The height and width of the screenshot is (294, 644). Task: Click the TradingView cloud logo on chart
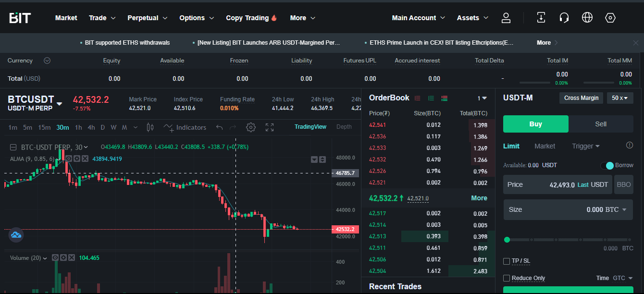[x=16, y=235]
